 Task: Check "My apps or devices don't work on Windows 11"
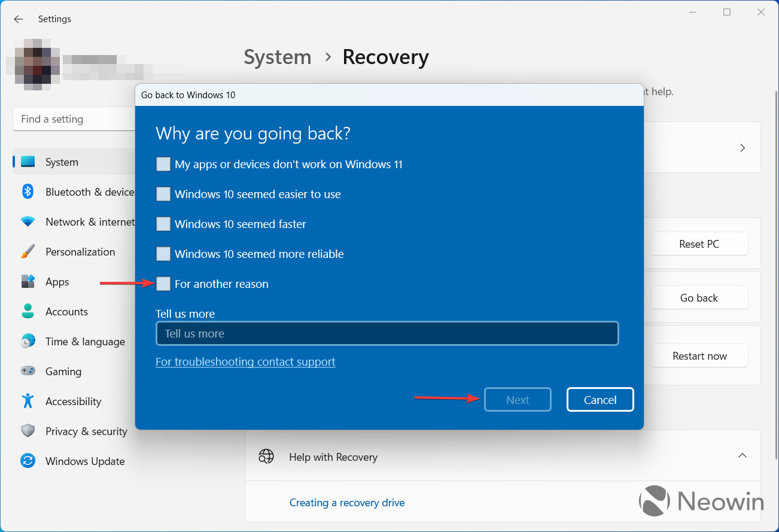163,164
